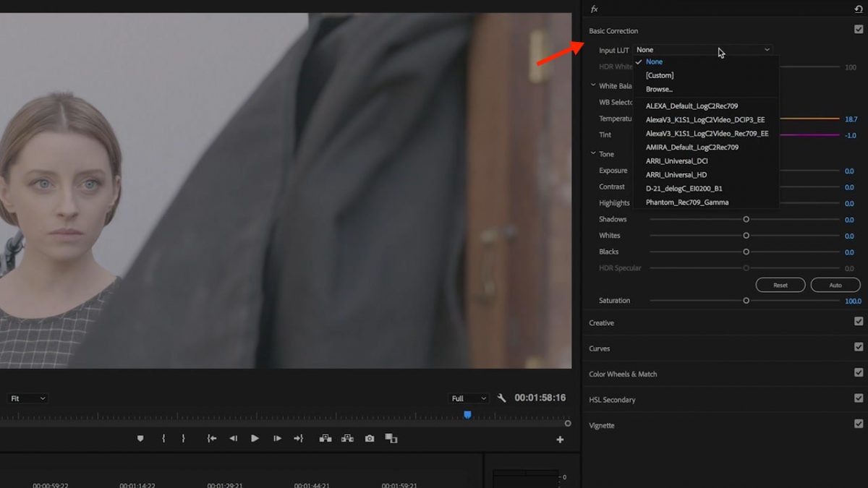This screenshot has width=868, height=488.
Task: Click the Step Forward one frame icon
Action: (277, 438)
